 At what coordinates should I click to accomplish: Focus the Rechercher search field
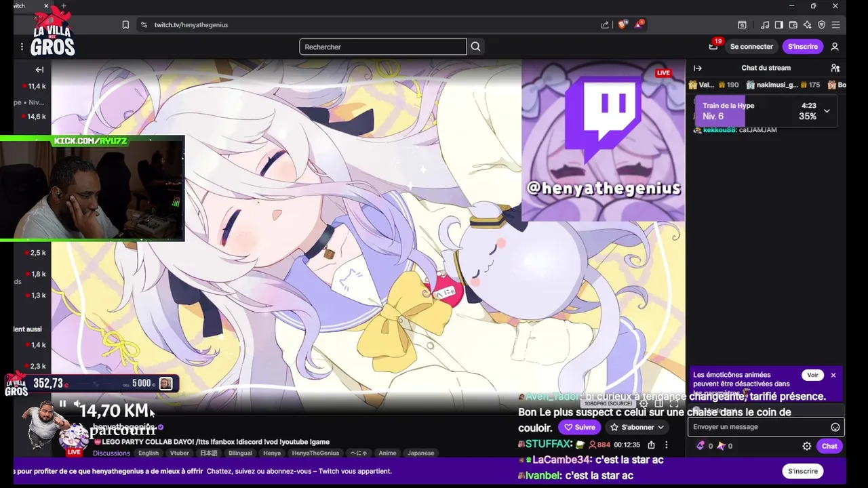tap(382, 47)
